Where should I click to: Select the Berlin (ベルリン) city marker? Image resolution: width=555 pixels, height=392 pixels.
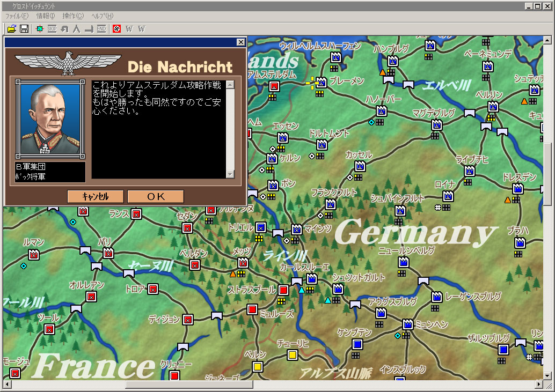[x=493, y=107]
